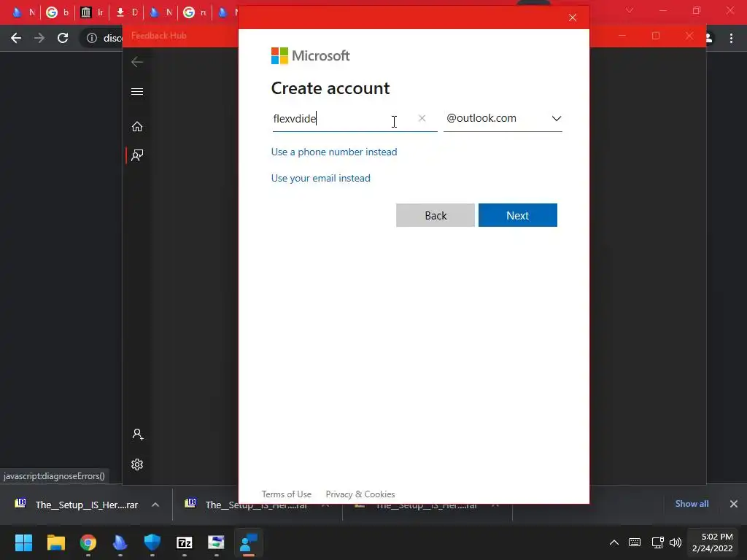Screen dimensions: 747x560
Task: Open the Windows Security shield taskbar icon
Action: 152,542
